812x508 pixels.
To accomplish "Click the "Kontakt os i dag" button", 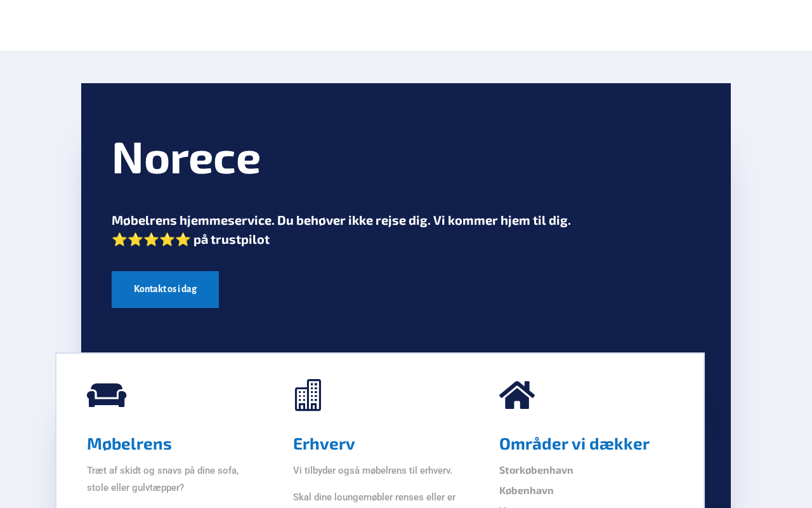I will click(x=165, y=290).
